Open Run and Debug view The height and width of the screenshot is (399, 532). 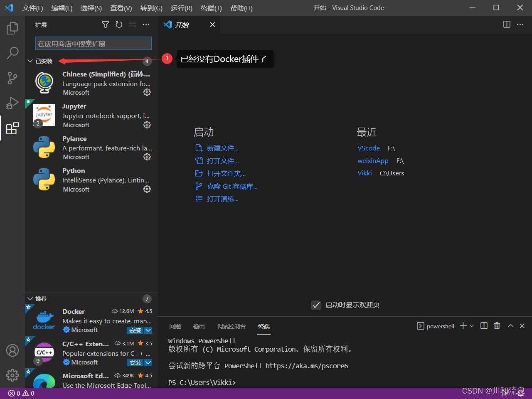click(12, 103)
